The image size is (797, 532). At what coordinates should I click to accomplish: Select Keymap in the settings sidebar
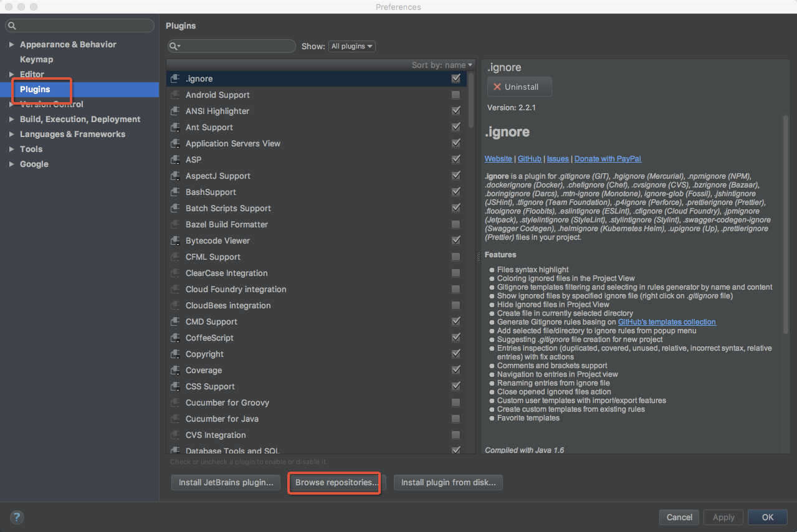36,59
